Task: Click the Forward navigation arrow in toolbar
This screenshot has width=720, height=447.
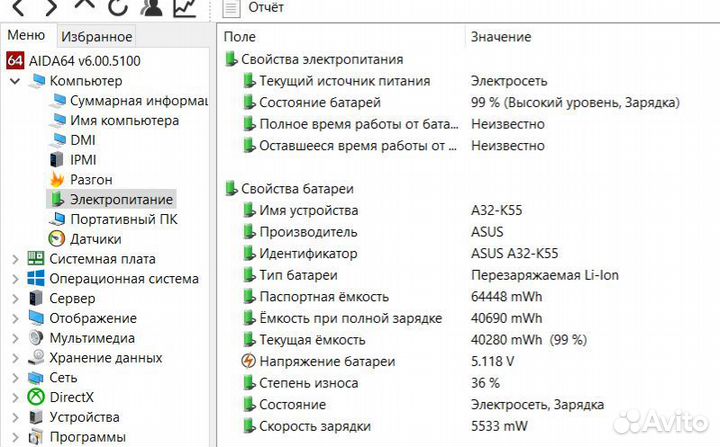Action: (x=51, y=7)
